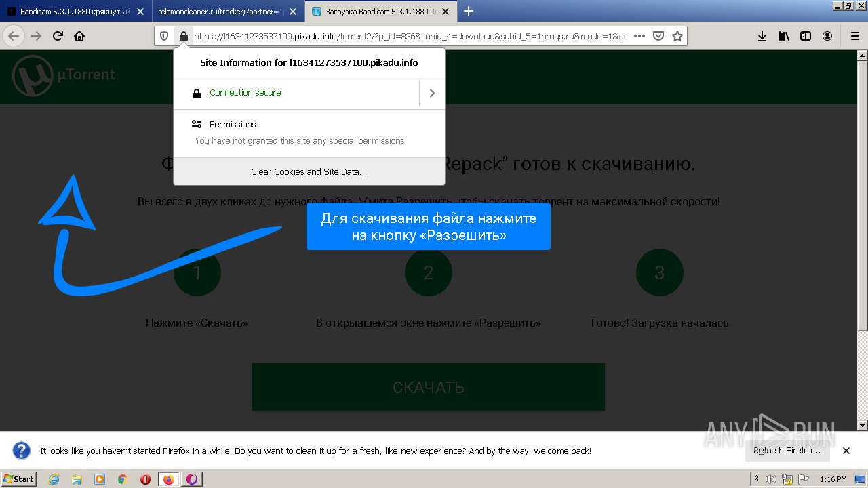Open the Firefox account icon

click(827, 36)
